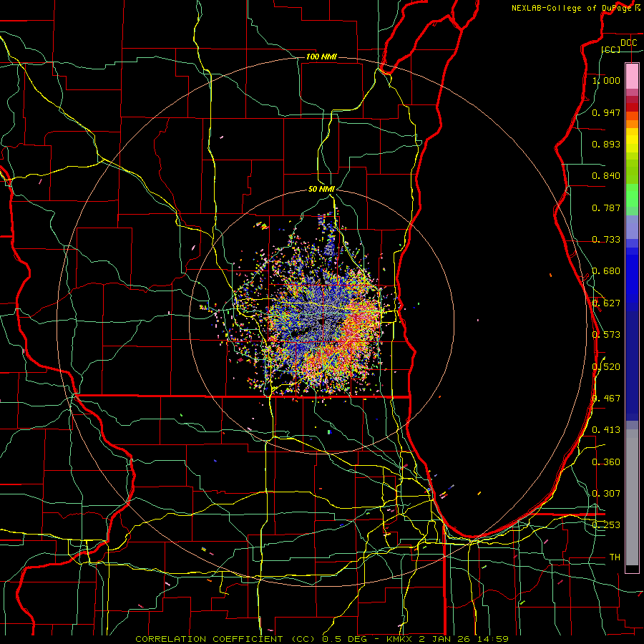This screenshot has height=644, width=644.
Task: Click the 0.573 scale label
Action: click(x=606, y=334)
